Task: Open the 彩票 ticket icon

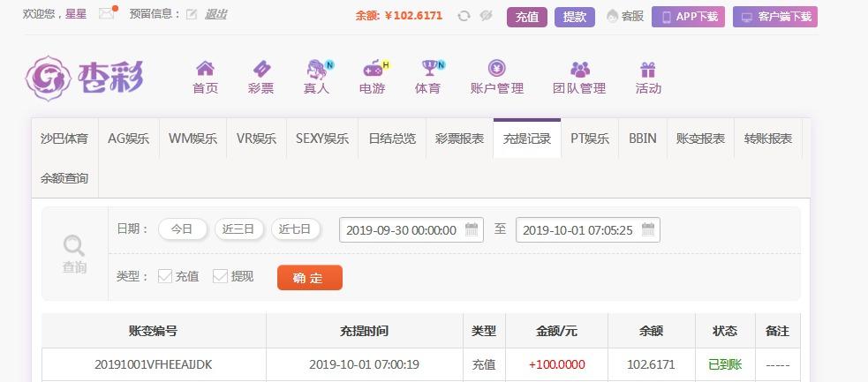Action: [x=261, y=69]
